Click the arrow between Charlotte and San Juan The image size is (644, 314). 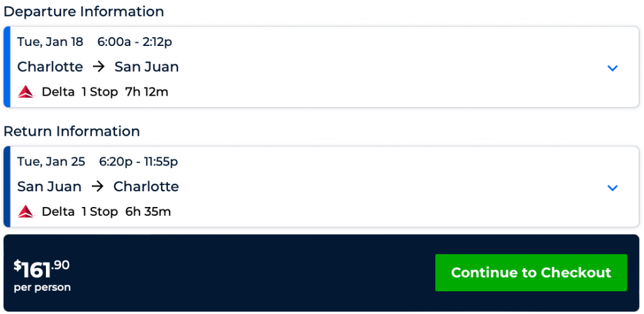click(x=98, y=67)
